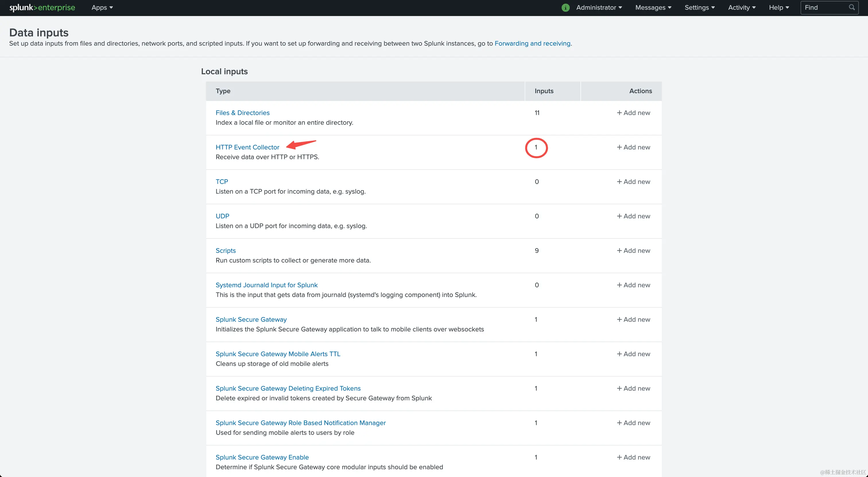Open HTTP Event Collector inputs
The height and width of the screenshot is (477, 868).
pyautogui.click(x=247, y=147)
